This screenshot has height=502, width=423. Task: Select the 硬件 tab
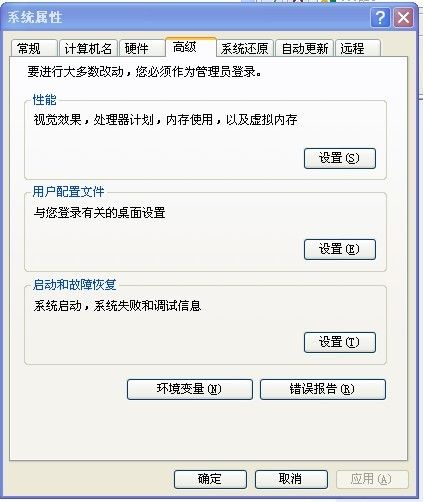[x=142, y=49]
